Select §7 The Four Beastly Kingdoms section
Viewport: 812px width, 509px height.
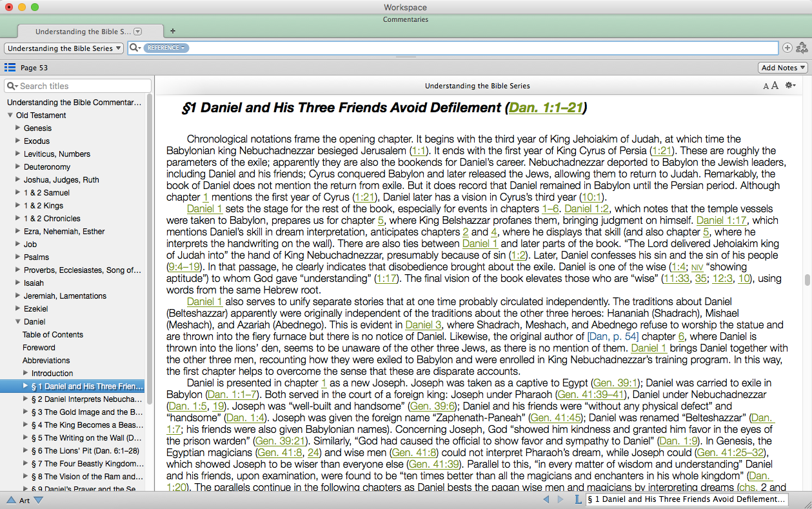[87, 464]
